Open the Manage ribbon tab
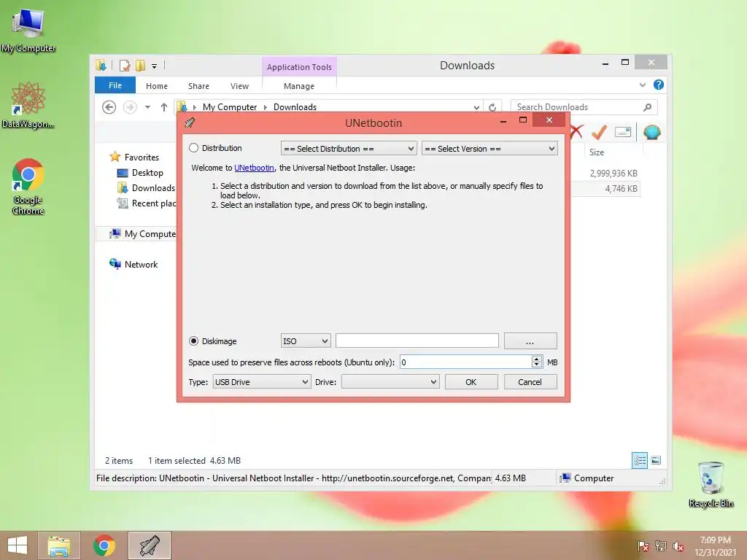Image resolution: width=747 pixels, height=560 pixels. pyautogui.click(x=299, y=86)
